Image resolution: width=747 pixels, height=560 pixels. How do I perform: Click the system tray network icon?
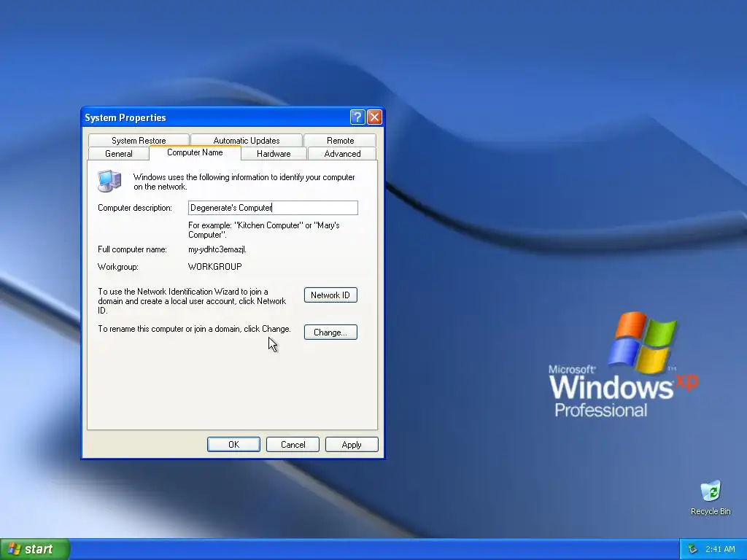coord(692,549)
